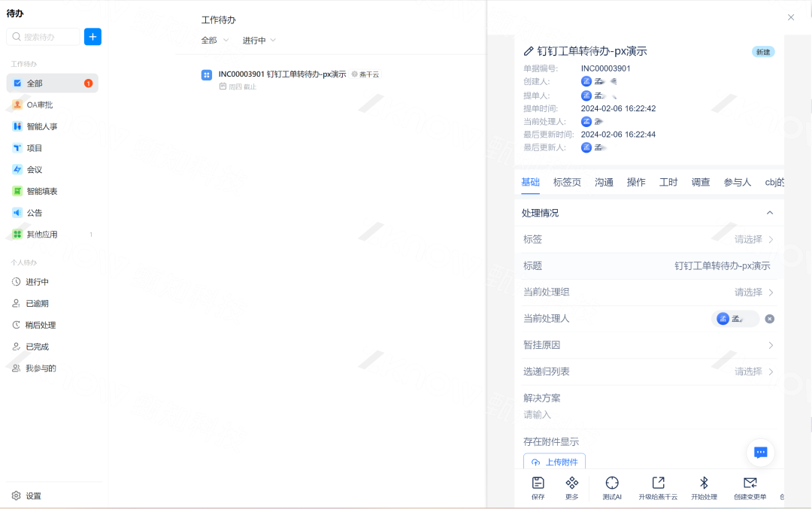Click 周四 截止 due date

coord(238,86)
